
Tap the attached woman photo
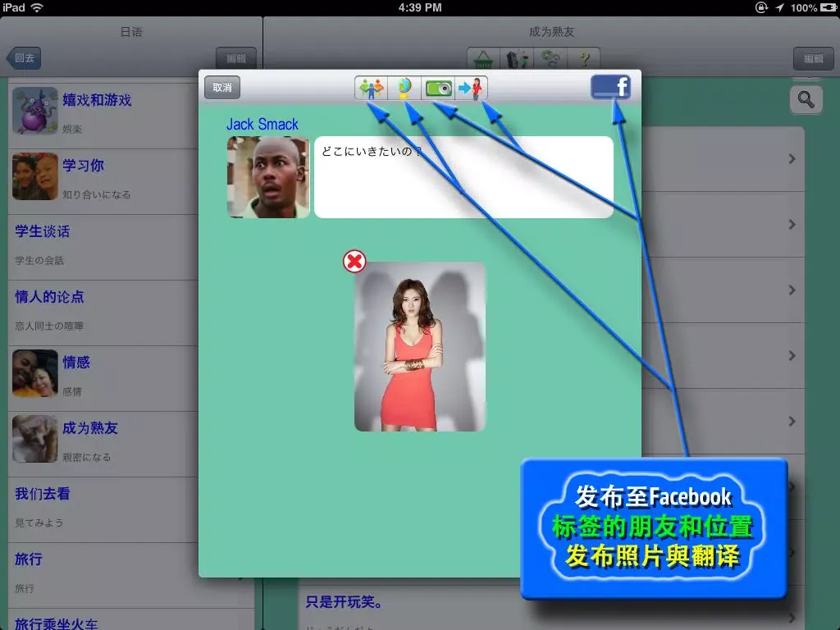coord(419,346)
